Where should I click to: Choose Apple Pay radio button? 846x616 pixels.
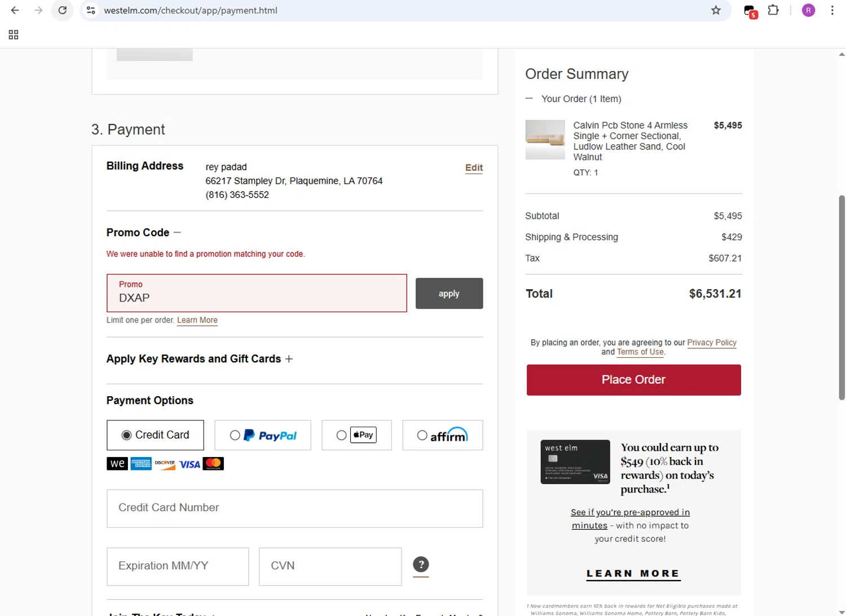click(x=341, y=435)
